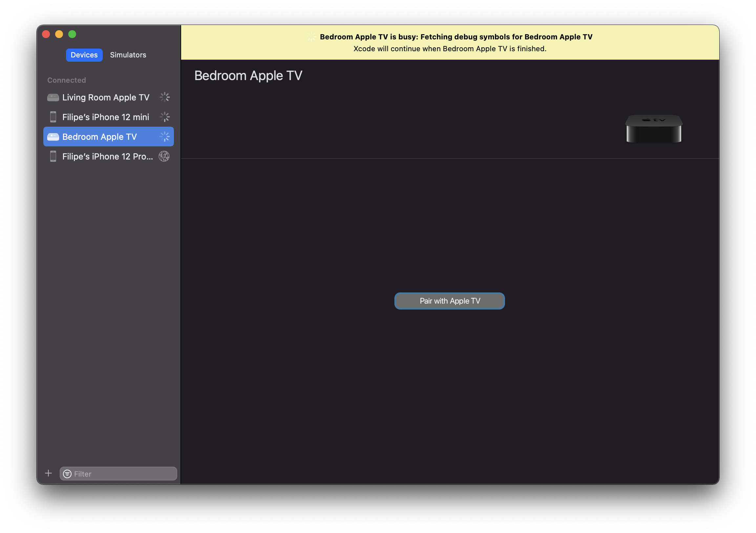Click the iPhone 12 Pro phone icon

53,157
